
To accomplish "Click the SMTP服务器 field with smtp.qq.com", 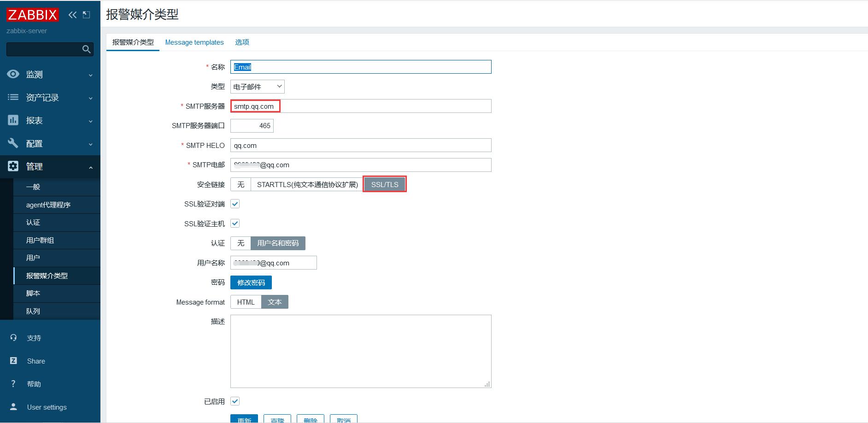I will coord(361,106).
